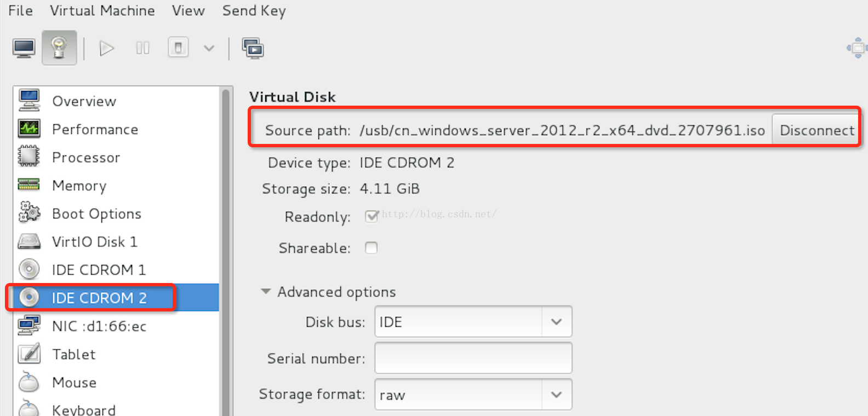The width and height of the screenshot is (868, 416).
Task: Enable the Shareable checkbox
Action: pyautogui.click(x=372, y=248)
